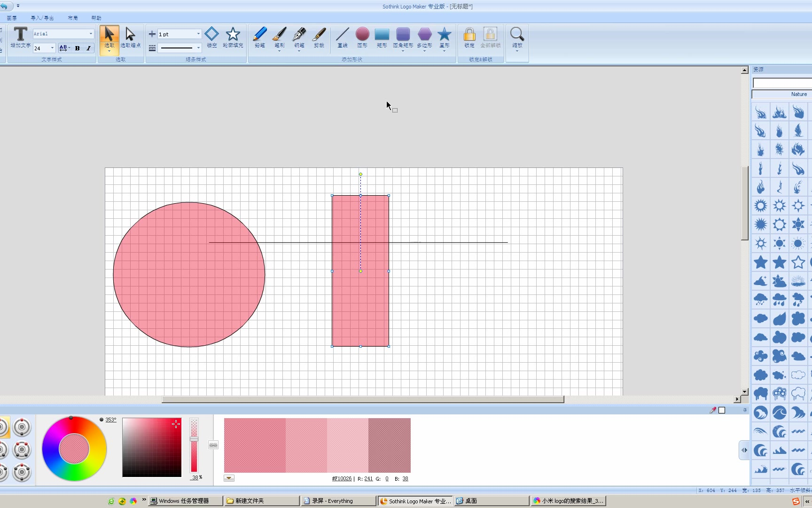Open the Arial font dropdown
The image size is (812, 508).
click(91, 34)
